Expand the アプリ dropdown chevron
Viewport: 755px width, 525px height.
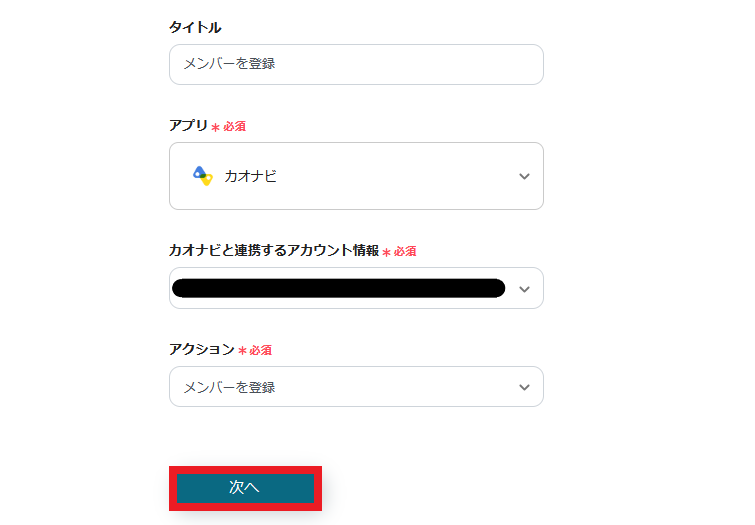point(524,177)
